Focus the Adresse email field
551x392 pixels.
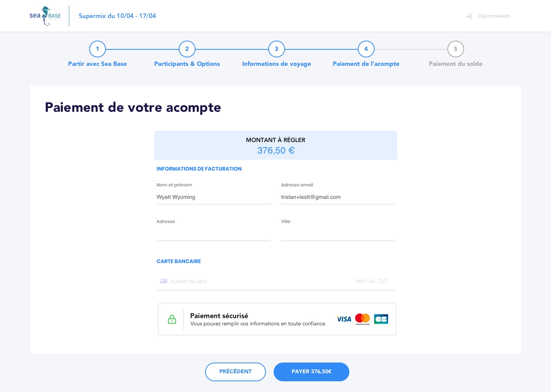point(338,197)
